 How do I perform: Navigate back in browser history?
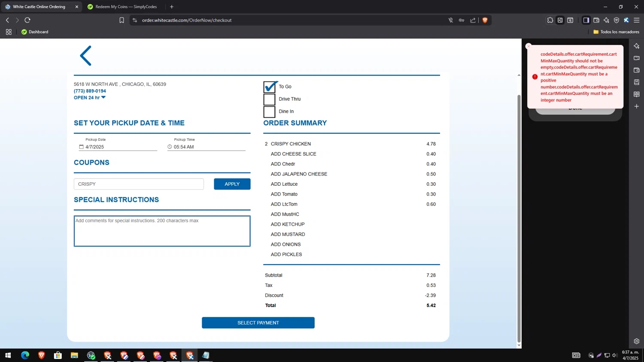[7, 20]
